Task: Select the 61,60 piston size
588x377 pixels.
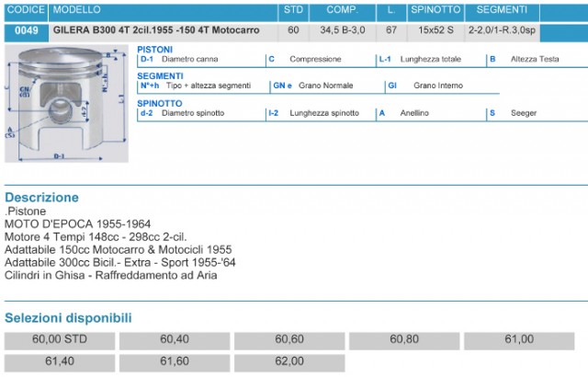Action: coord(175,361)
